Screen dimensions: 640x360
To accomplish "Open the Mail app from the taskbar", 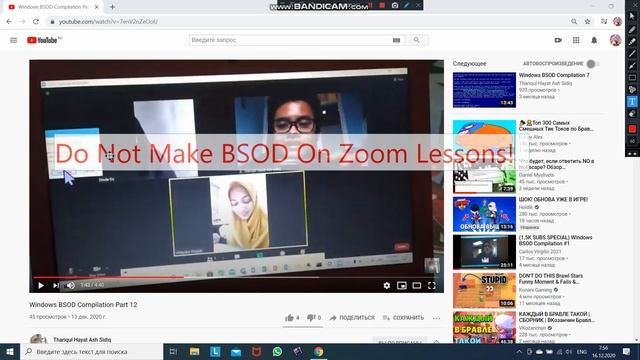I will click(x=236, y=351).
